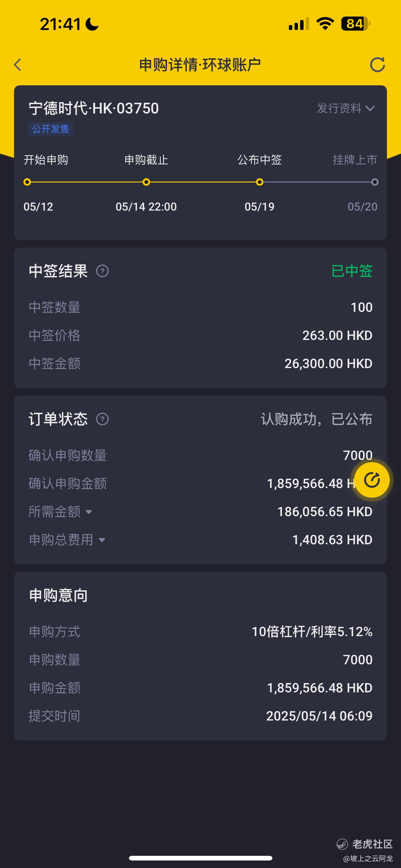Tap the Wi-Fi status icon
Screen dimensions: 401x868
coord(325,23)
